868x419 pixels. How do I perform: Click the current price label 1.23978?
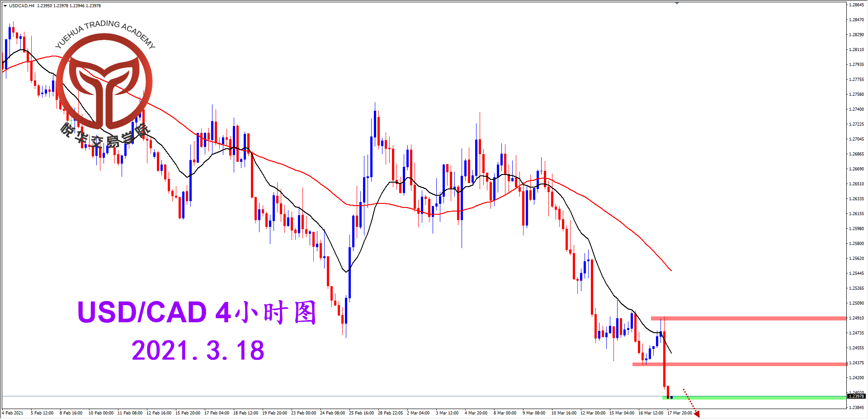click(x=856, y=396)
